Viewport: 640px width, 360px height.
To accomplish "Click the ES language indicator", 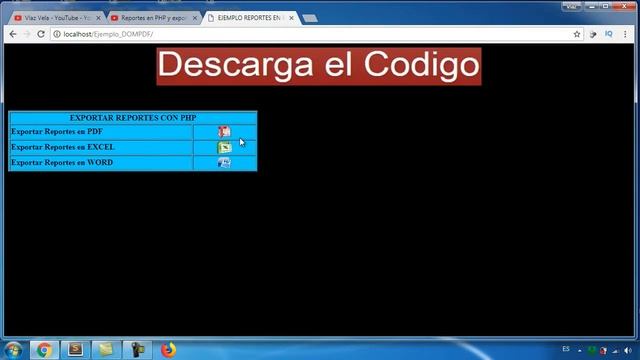I will pos(566,349).
